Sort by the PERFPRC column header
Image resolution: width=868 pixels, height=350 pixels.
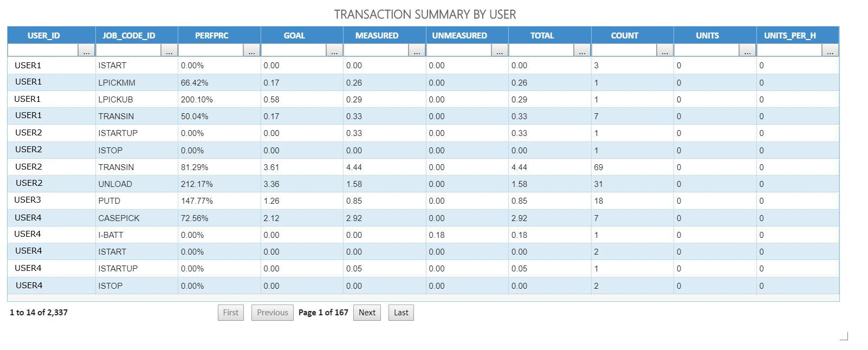212,35
